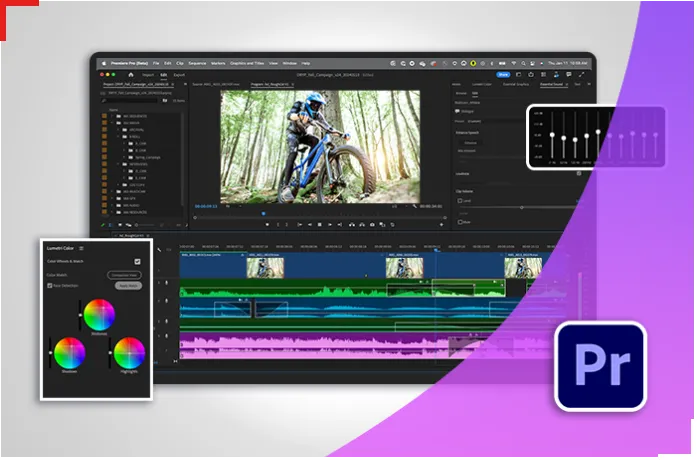Go to the Home screen icon
This screenshot has width=697, height=460.
[x=131, y=75]
